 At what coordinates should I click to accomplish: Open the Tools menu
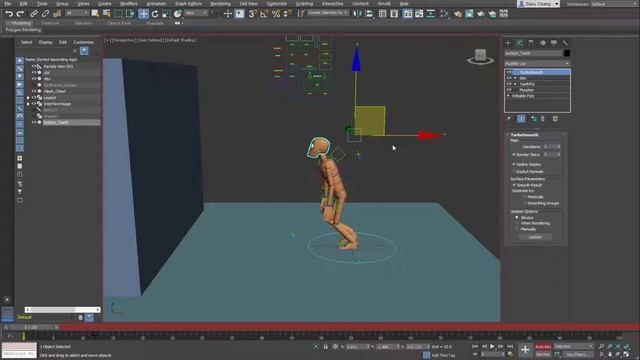click(42, 4)
